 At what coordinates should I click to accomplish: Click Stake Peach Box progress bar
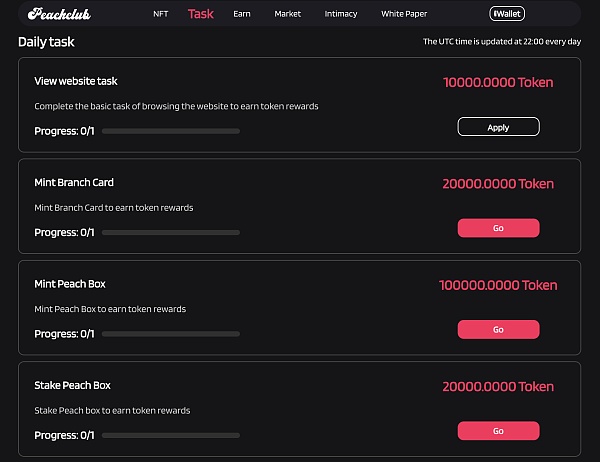(171, 435)
